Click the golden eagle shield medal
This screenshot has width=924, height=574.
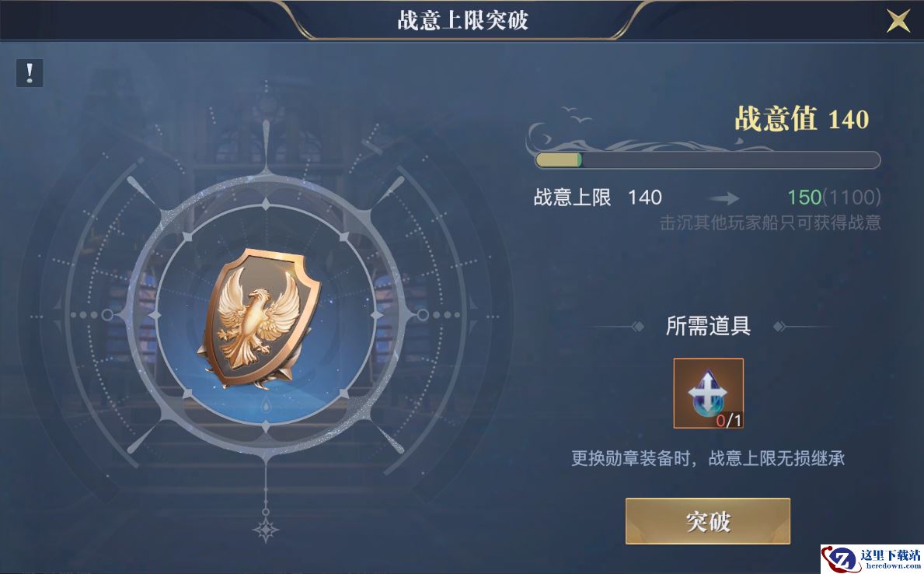(x=262, y=319)
